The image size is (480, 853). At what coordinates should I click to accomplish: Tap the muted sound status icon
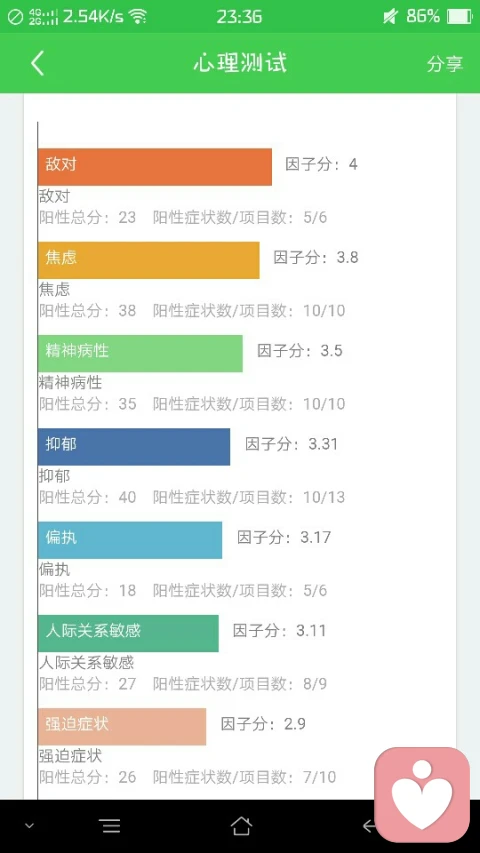click(x=390, y=16)
